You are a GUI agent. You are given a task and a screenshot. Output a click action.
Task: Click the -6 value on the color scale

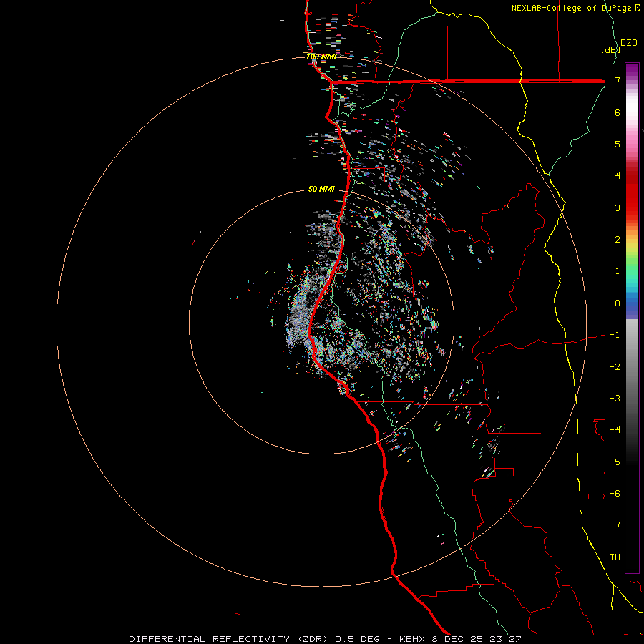(x=615, y=494)
